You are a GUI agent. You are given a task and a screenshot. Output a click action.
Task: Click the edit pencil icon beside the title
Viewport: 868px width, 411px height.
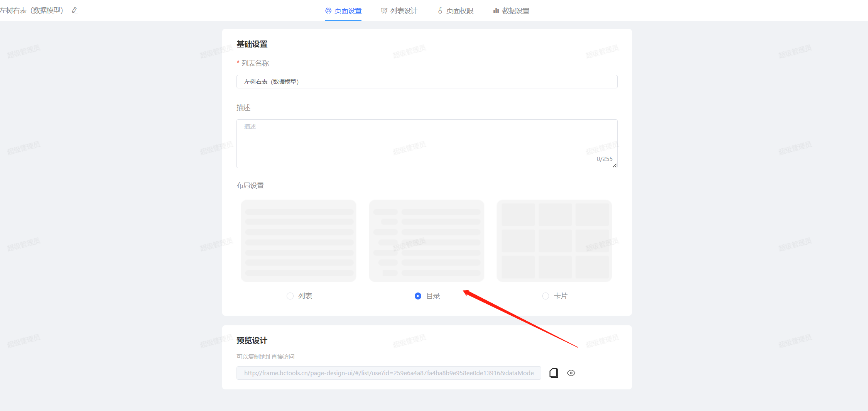coord(75,10)
